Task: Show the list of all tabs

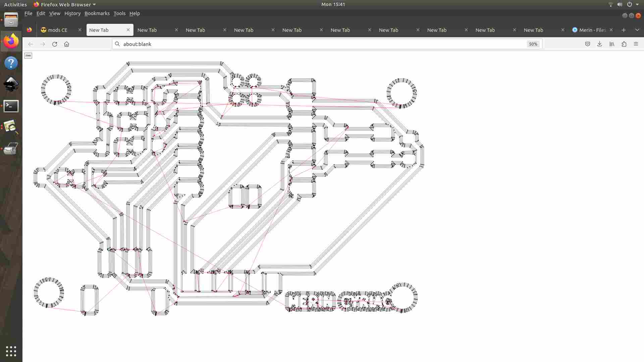Action: [637, 30]
